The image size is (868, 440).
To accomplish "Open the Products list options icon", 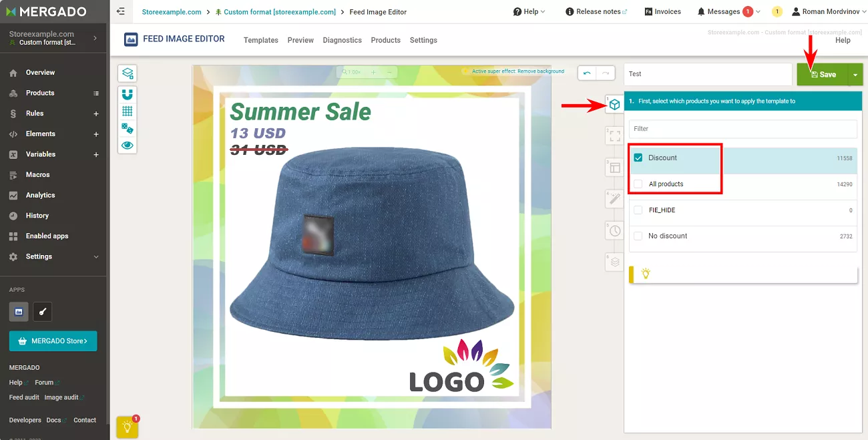I will tap(96, 93).
